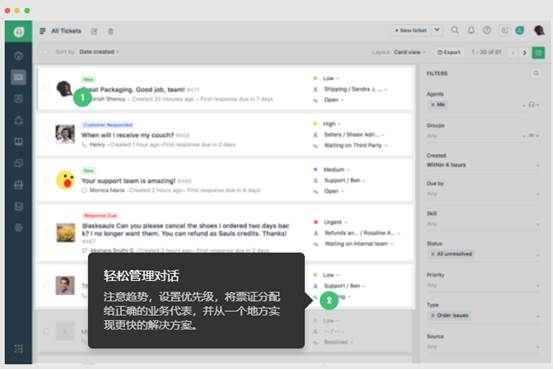Viewport: 553px width, 369px height.
Task: Tick the select-all checkbox beside Sort by
Action: point(45,52)
